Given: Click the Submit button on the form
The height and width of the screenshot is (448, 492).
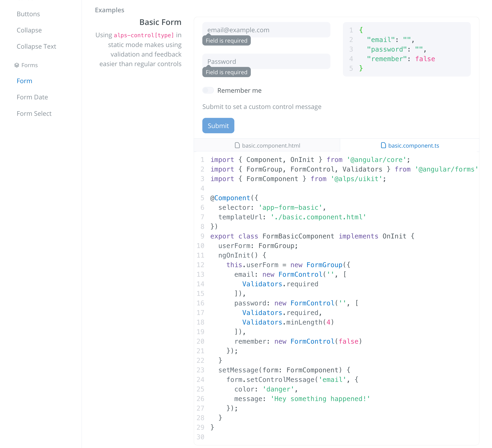Looking at the screenshot, I should [219, 126].
